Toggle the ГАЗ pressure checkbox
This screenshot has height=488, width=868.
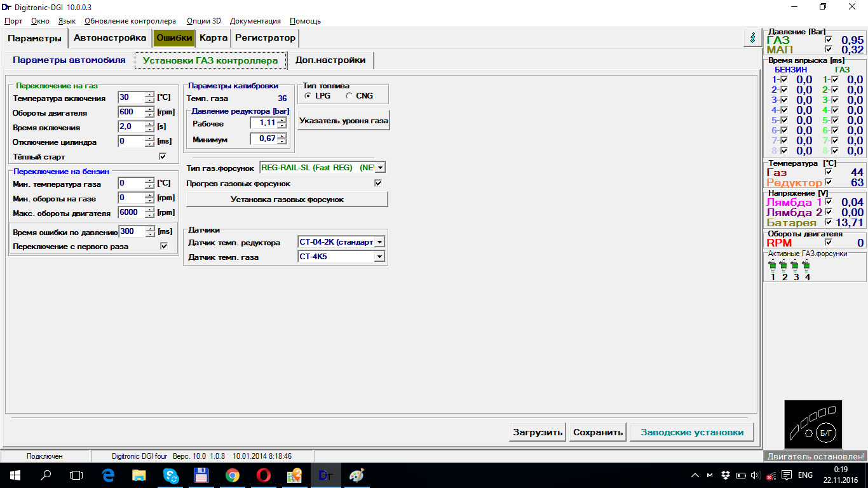pos(828,39)
